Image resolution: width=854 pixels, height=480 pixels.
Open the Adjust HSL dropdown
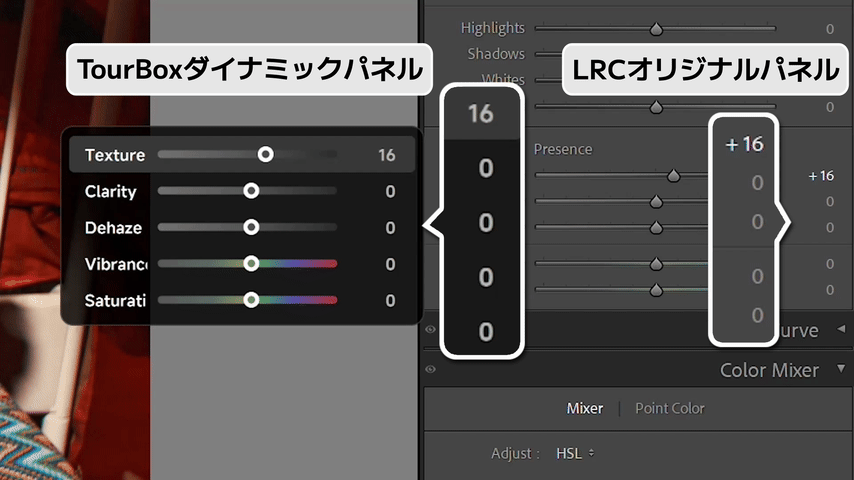pyautogui.click(x=575, y=453)
